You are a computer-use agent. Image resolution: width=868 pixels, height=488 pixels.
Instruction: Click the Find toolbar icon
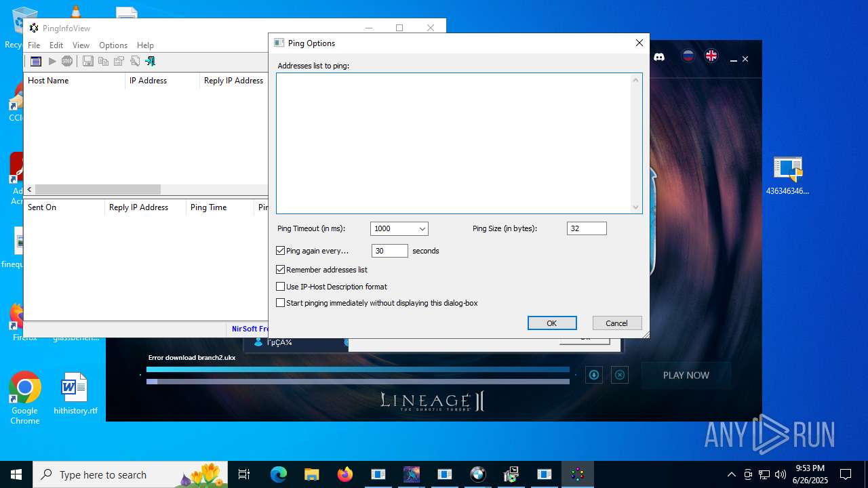[x=134, y=61]
